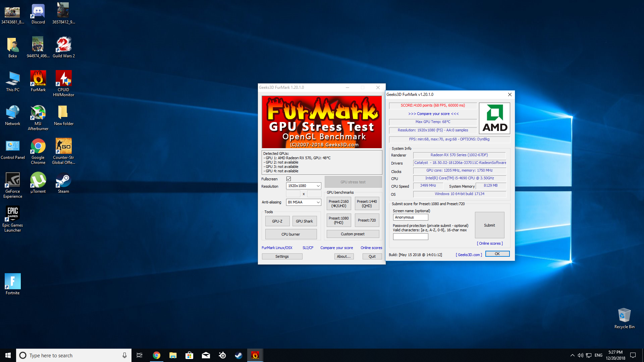The width and height of the screenshot is (644, 362).
Task: Uncheck the Fullscreen checkbox
Action: tap(288, 179)
